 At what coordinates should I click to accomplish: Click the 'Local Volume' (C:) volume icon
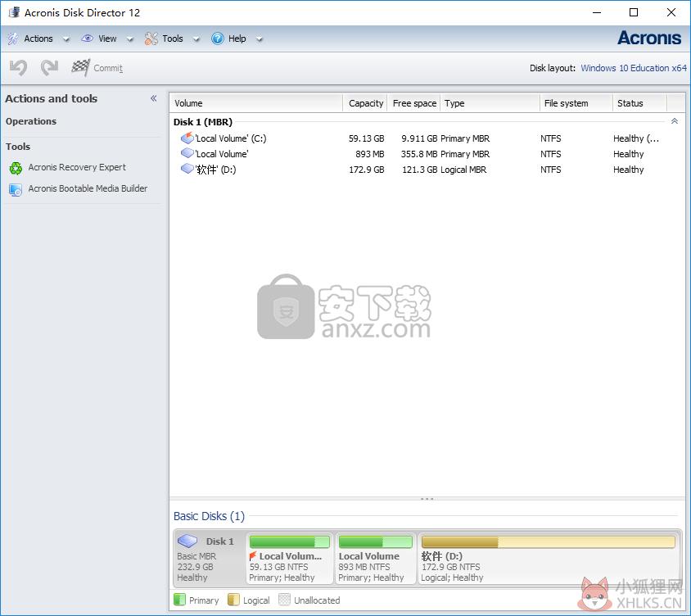(187, 138)
